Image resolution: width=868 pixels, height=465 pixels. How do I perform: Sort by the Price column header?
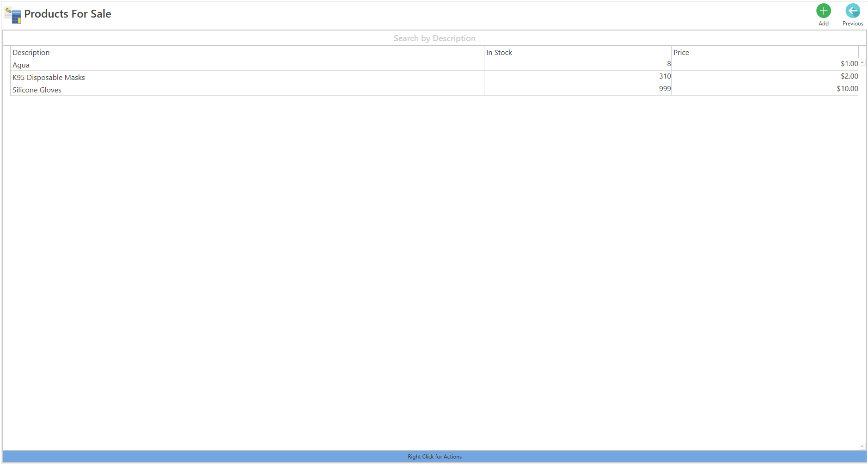764,52
